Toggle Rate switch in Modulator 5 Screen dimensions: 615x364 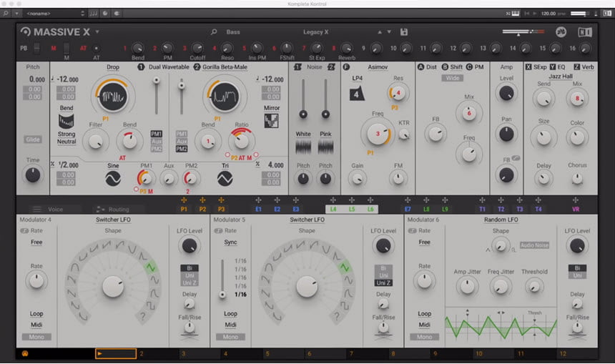pos(218,231)
